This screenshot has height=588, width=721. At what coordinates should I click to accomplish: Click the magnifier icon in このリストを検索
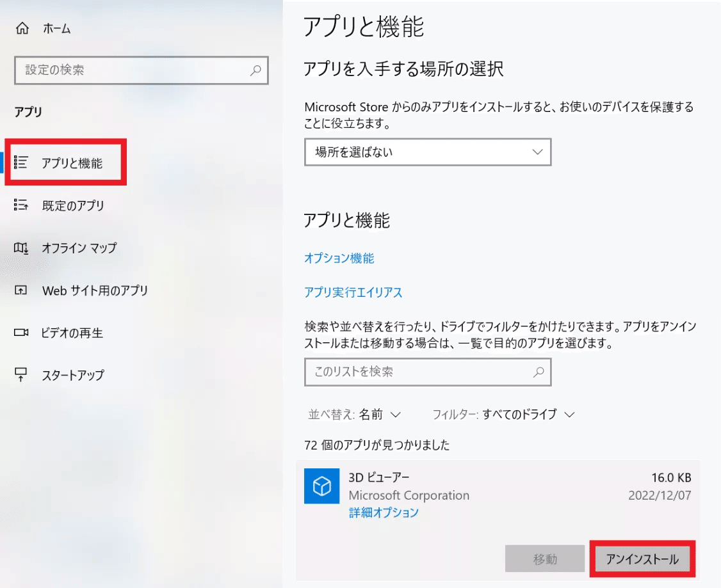coord(539,372)
